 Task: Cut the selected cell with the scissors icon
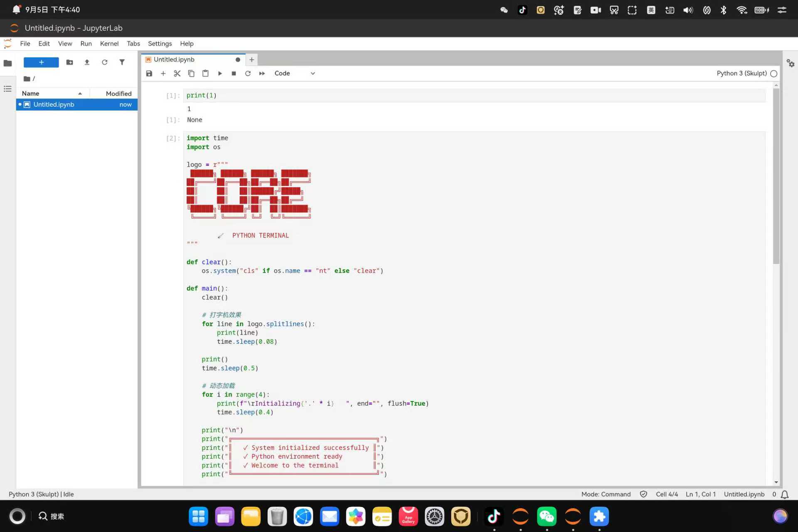click(x=177, y=74)
